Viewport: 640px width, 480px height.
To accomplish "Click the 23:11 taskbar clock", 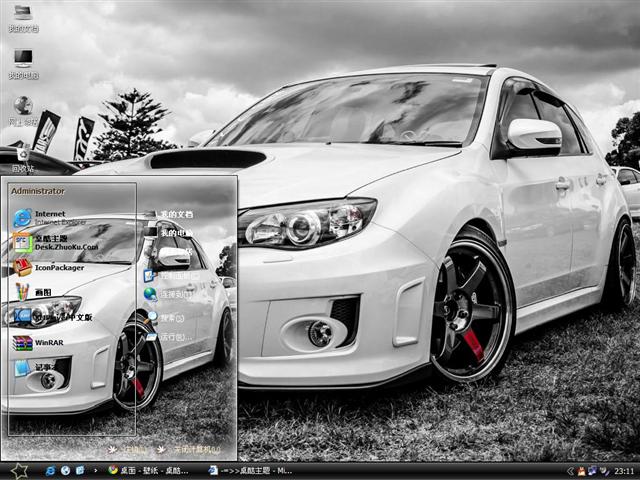I will [624, 471].
